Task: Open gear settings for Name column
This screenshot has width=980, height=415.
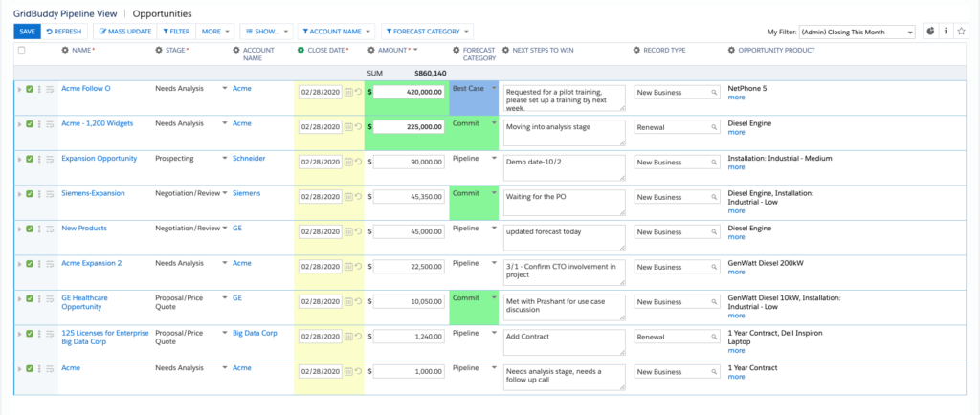Action: click(64, 51)
